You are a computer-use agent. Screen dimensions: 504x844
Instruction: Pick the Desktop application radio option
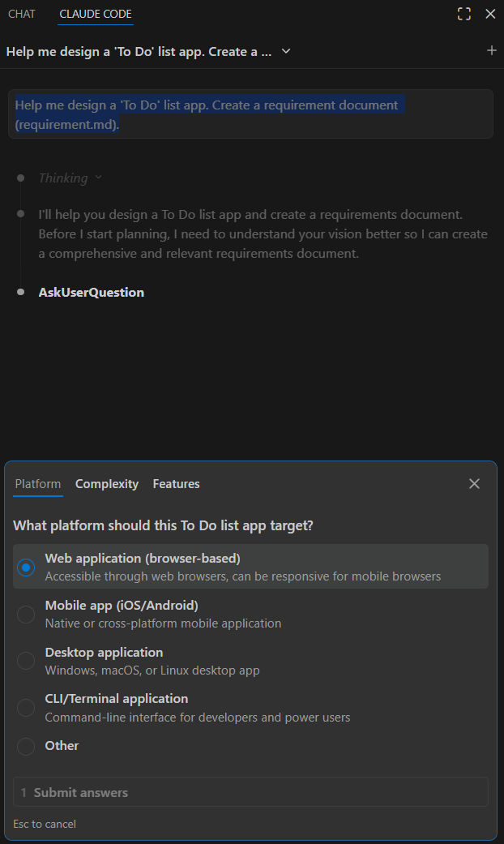click(x=26, y=661)
